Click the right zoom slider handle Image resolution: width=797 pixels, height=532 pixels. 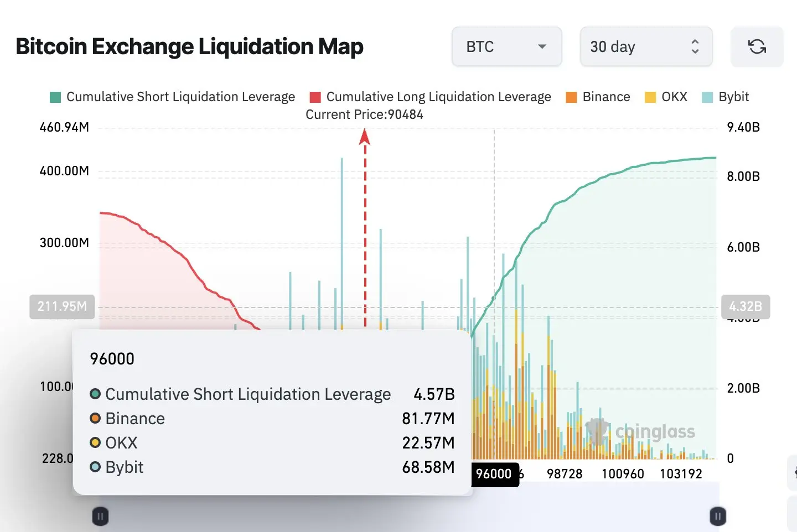coord(718,517)
